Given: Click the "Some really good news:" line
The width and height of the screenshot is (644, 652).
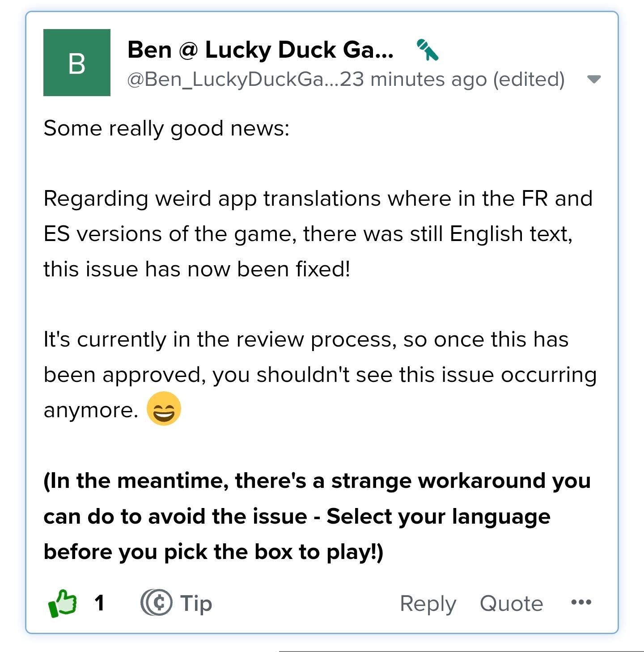Looking at the screenshot, I should [x=166, y=129].
